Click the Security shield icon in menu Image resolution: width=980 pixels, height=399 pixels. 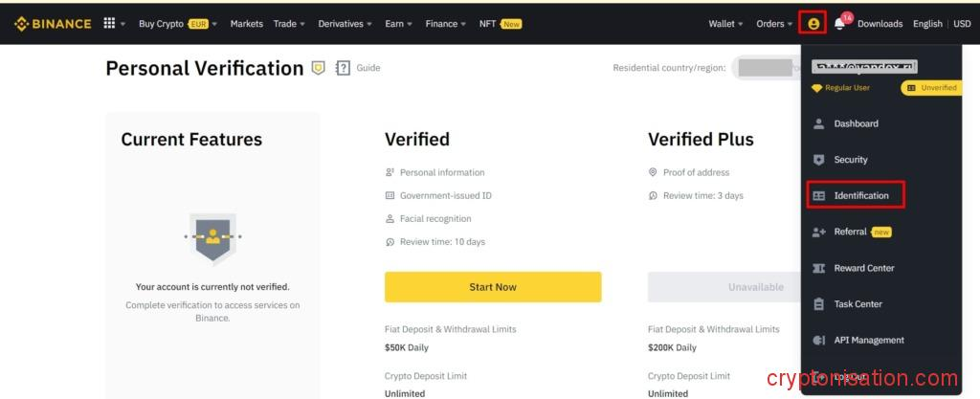(818, 160)
